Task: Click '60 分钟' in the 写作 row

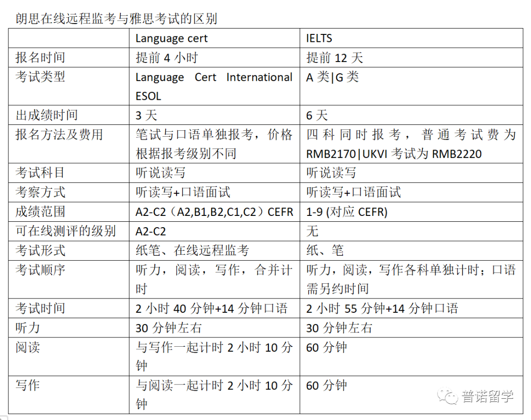Action: pyautogui.click(x=326, y=386)
